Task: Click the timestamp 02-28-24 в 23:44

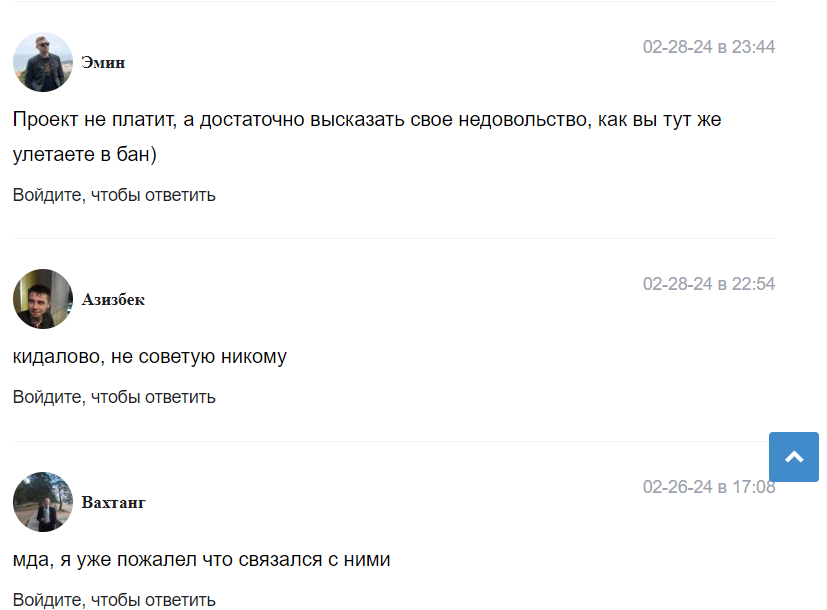Action: pos(708,47)
